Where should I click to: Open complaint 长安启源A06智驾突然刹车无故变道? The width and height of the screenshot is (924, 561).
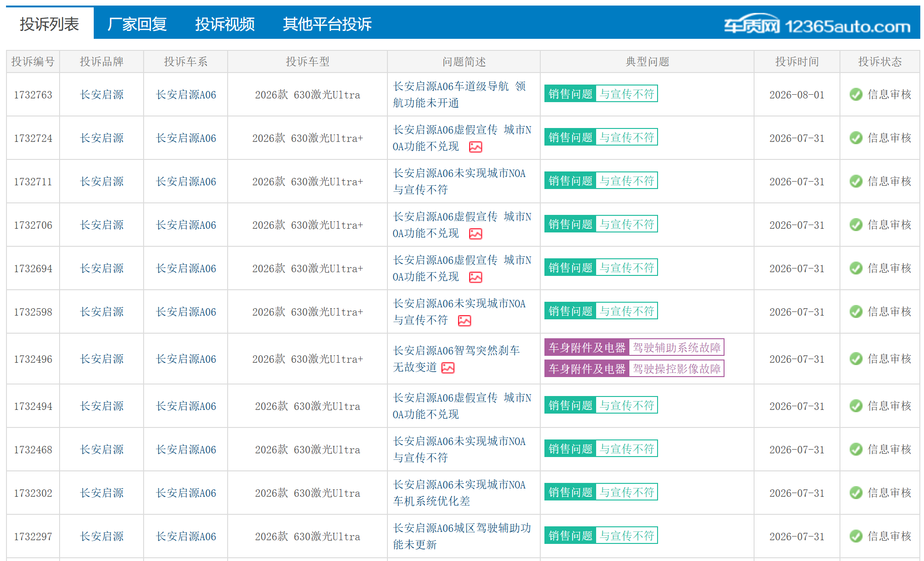pos(456,359)
